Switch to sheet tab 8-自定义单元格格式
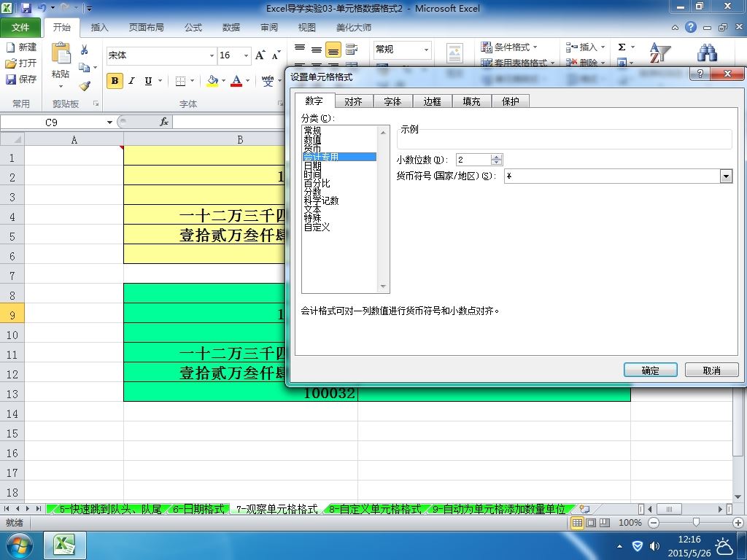Screen dimensions: 747x560 point(375,509)
